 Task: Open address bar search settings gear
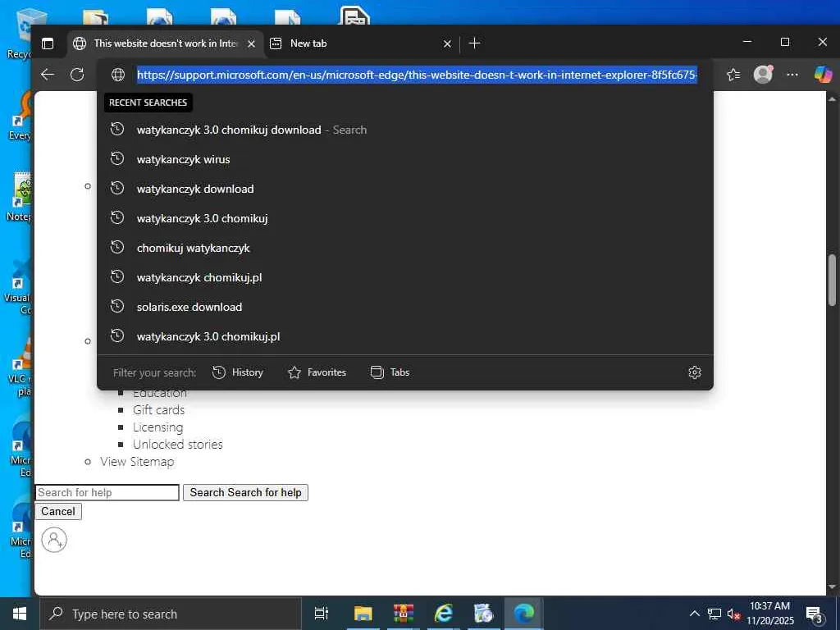[694, 372]
